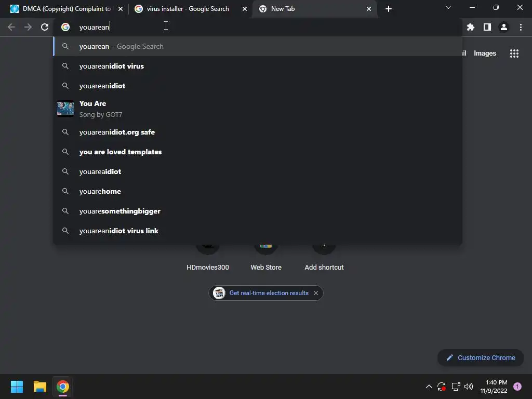Image resolution: width=532 pixels, height=399 pixels.
Task: Open the Google apps grid icon
Action: [x=514, y=54]
